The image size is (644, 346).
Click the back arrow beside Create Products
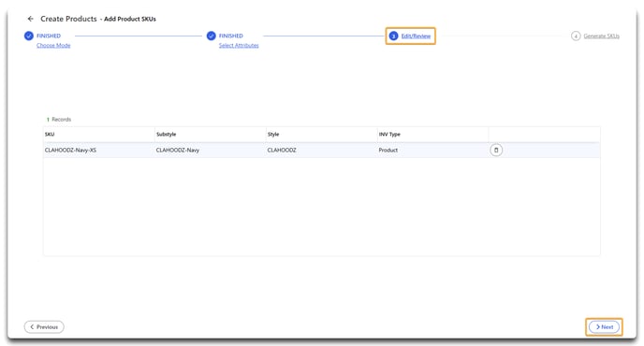click(30, 19)
